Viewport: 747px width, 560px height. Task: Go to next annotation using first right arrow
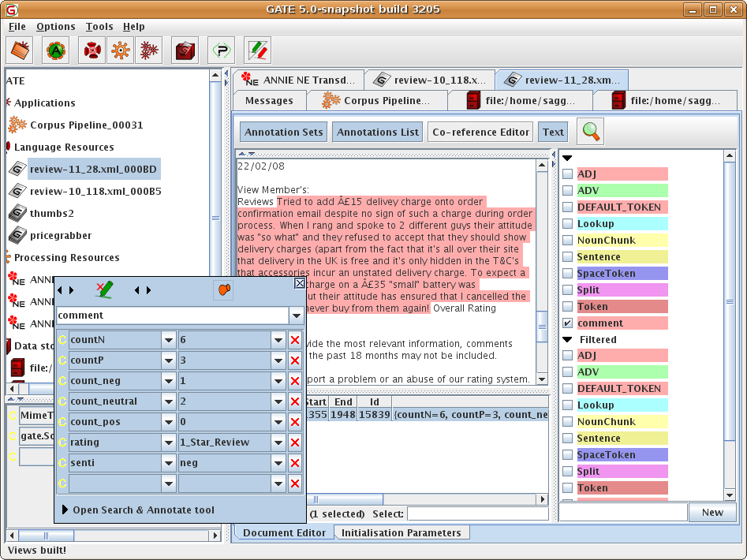click(72, 290)
